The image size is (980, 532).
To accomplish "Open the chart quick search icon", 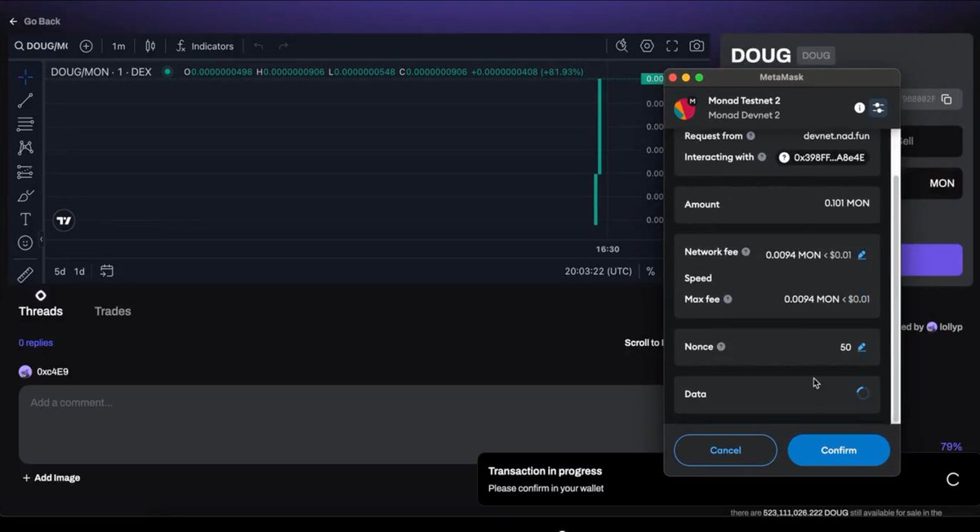I will pos(621,47).
